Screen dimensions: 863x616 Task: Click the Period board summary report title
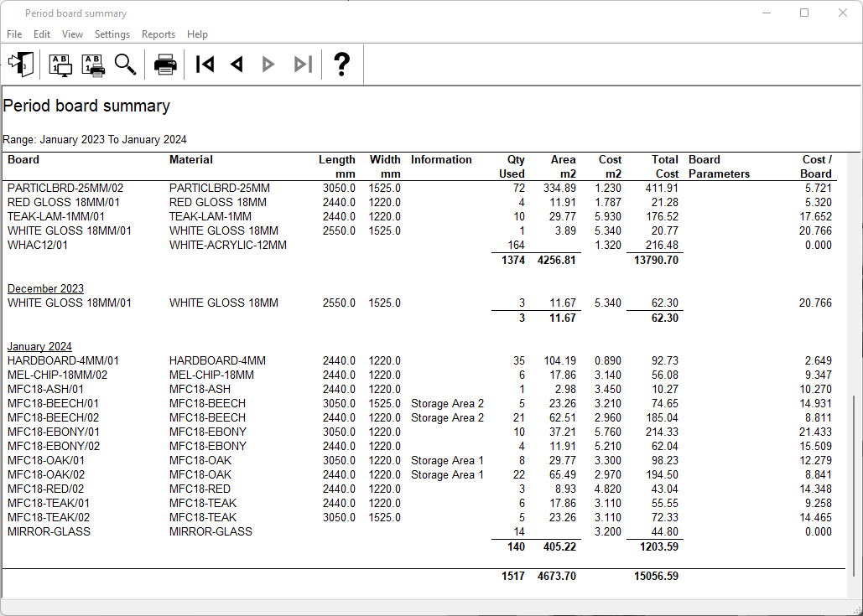pyautogui.click(x=86, y=106)
